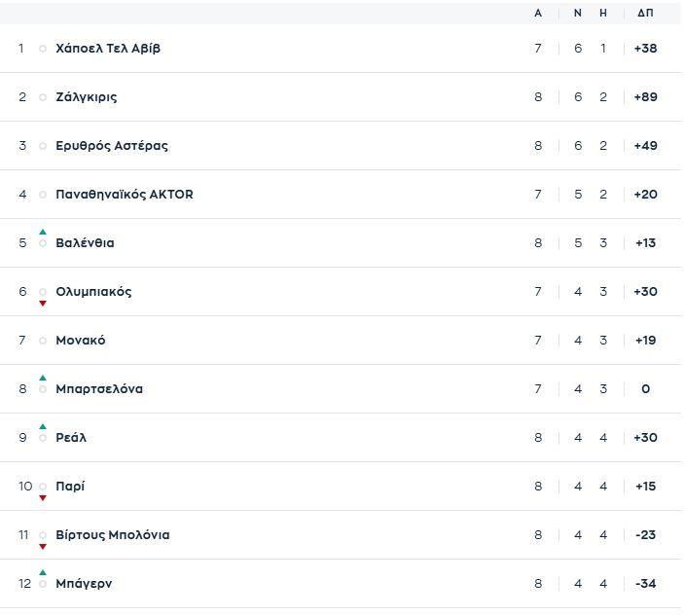Open the Μπαρτσελόνα team link
The image size is (684, 616).
point(99,389)
